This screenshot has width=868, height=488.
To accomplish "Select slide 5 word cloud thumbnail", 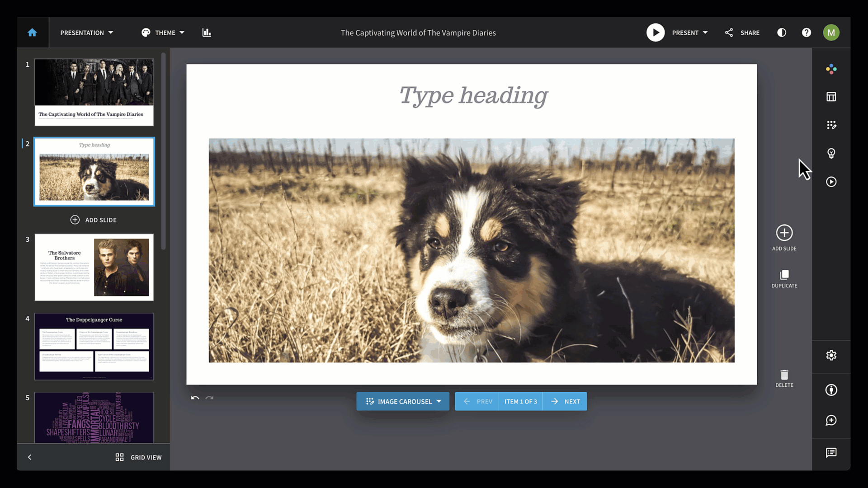I will (94, 418).
